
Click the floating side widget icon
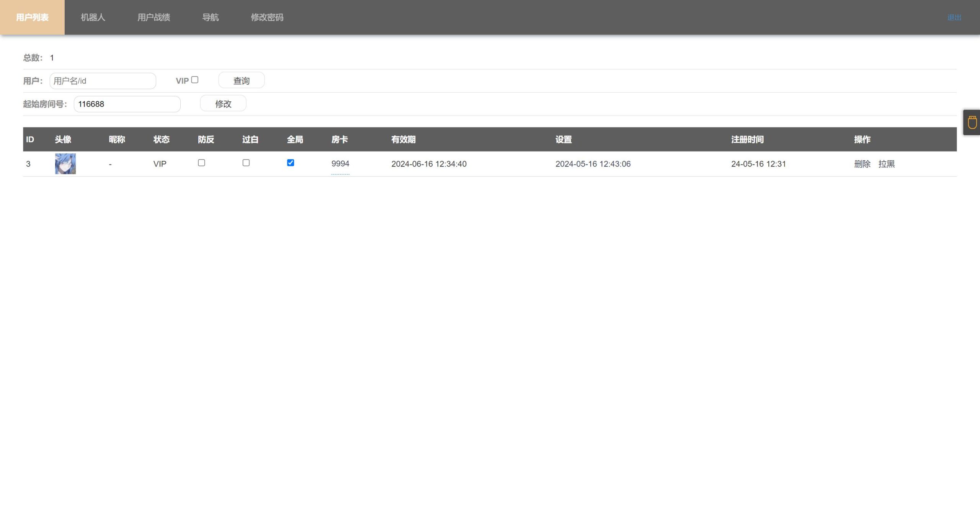point(972,122)
